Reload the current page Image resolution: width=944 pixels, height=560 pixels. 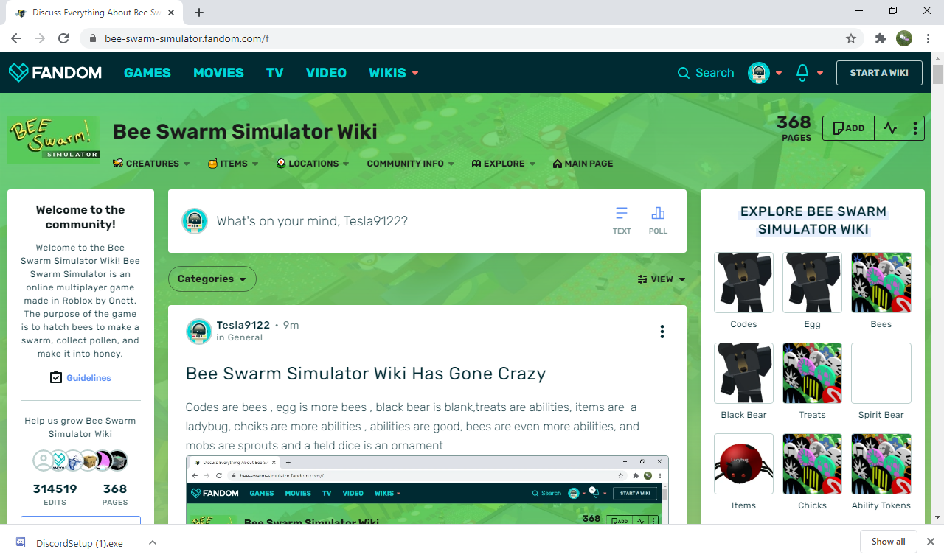pos(63,38)
